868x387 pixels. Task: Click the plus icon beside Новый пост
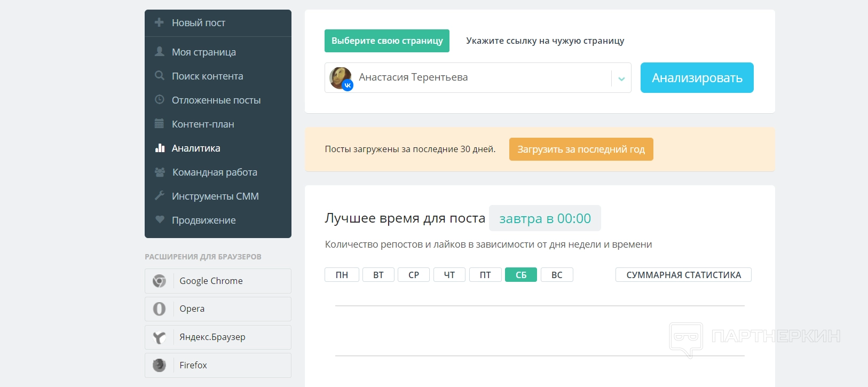point(159,22)
